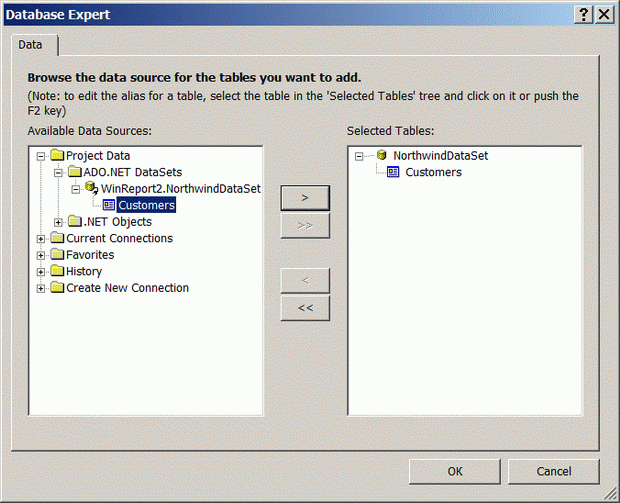Viewport: 620px width, 503px height.
Task: Expand the Current Connections node
Action: [41, 239]
